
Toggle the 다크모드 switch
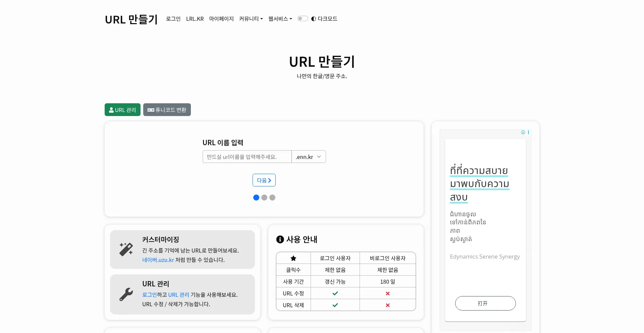point(303,19)
